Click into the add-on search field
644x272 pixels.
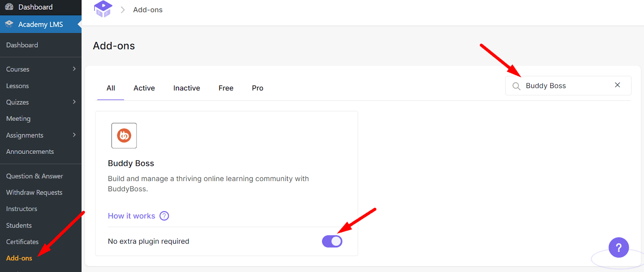(568, 86)
